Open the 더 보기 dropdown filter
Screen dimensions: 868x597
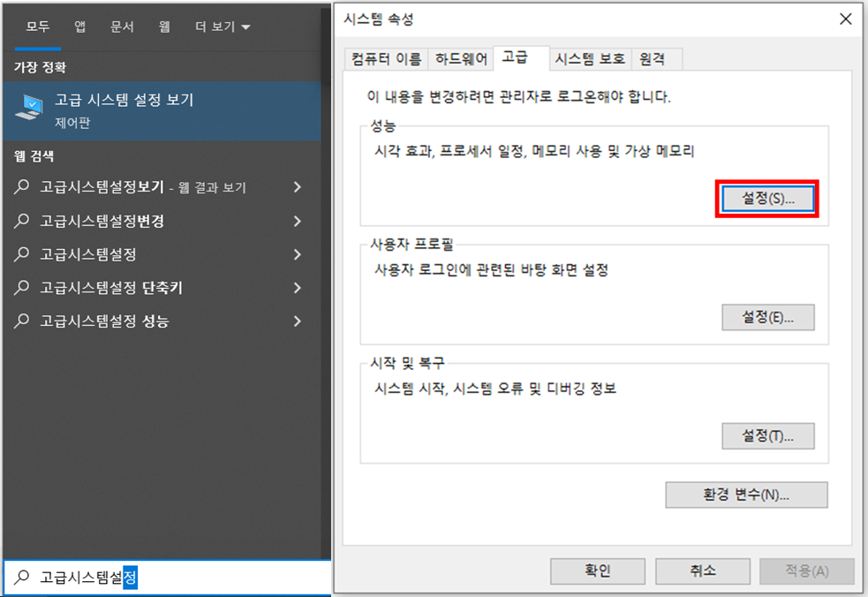223,26
